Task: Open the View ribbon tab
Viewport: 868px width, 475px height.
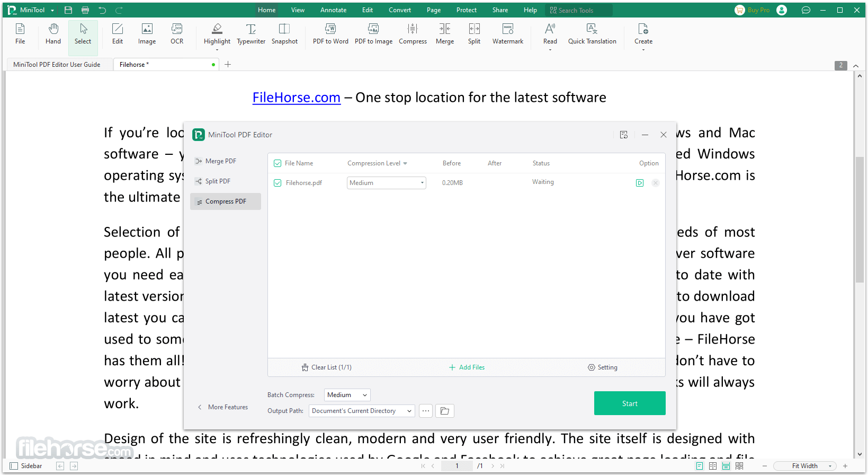Action: click(298, 10)
